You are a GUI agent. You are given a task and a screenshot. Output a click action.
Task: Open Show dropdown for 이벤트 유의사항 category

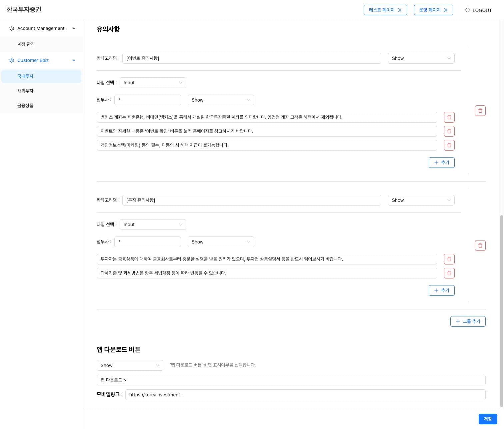tap(421, 58)
